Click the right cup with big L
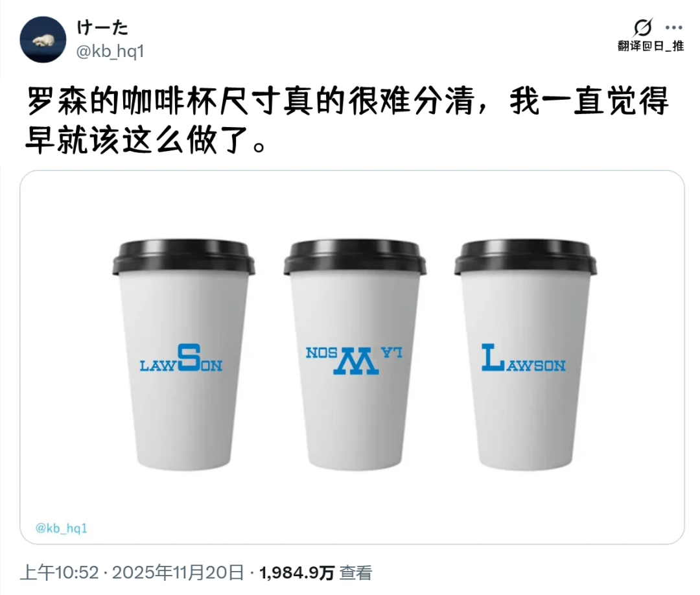The width and height of the screenshot is (700, 595). 526,355
